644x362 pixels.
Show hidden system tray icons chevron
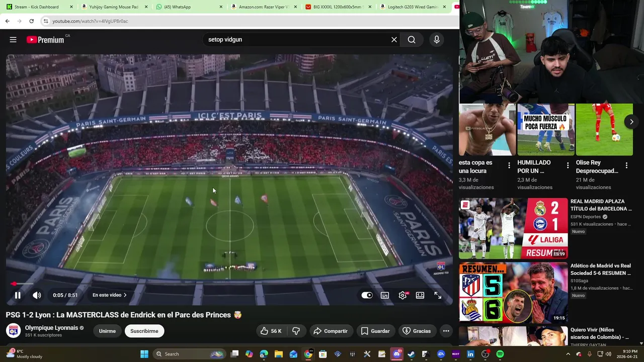(568, 354)
